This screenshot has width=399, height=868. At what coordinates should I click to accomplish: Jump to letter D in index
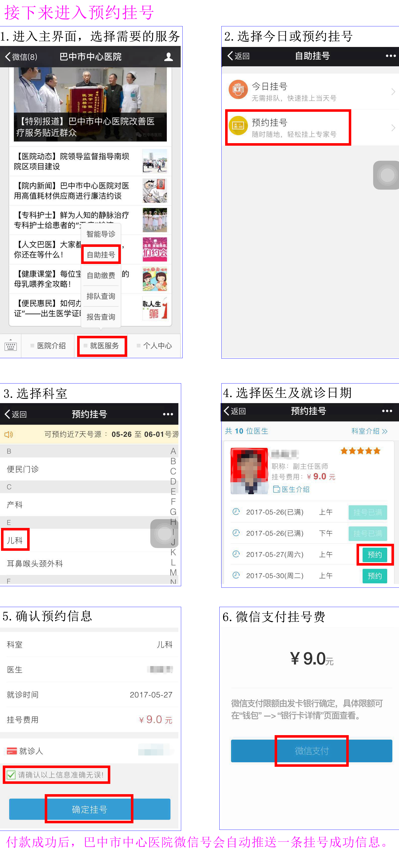point(173,481)
